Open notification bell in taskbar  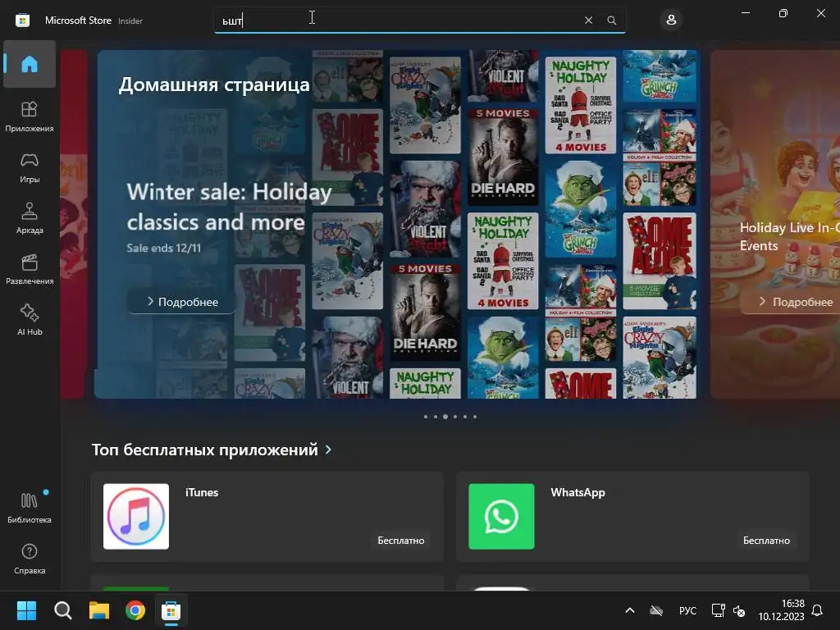(x=817, y=610)
